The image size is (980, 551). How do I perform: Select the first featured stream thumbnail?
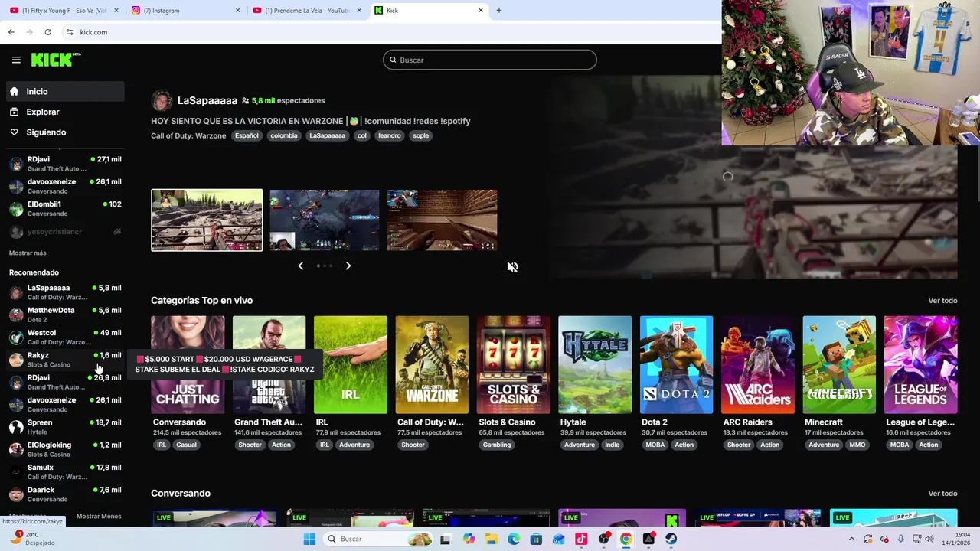tap(207, 220)
